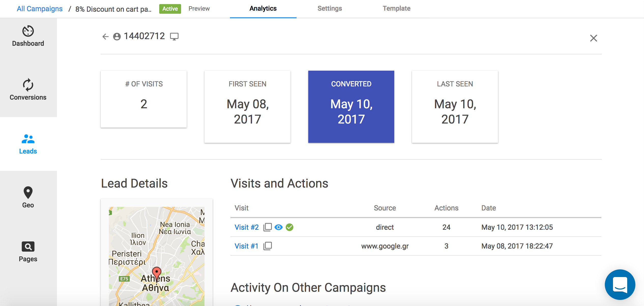The height and width of the screenshot is (306, 644).
Task: Switch to the Settings tab
Action: [330, 9]
